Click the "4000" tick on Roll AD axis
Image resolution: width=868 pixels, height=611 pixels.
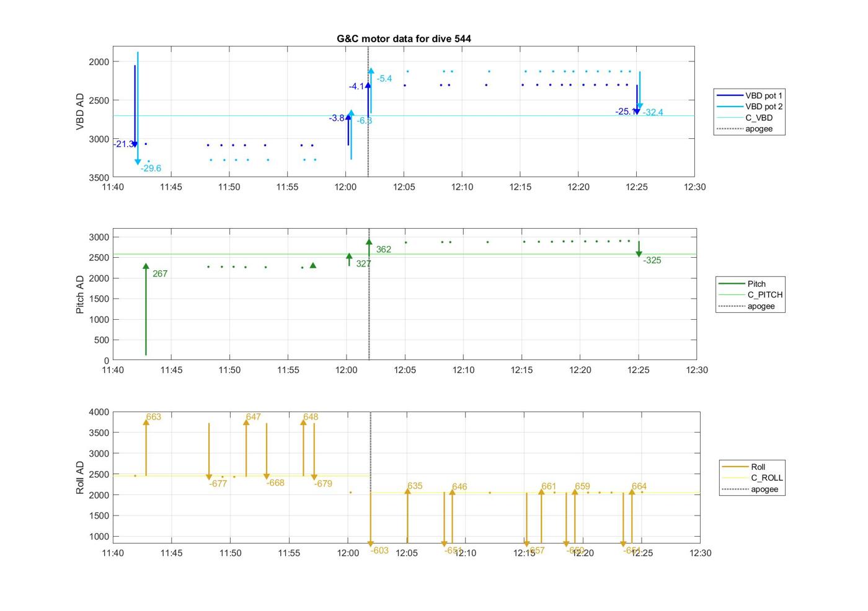coord(99,412)
